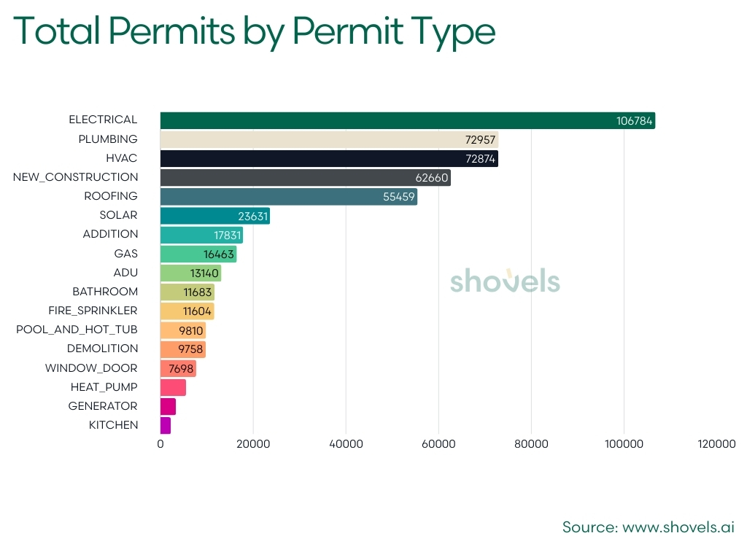Click the 100000 axis tick label
The width and height of the screenshot is (747, 560).
point(624,444)
